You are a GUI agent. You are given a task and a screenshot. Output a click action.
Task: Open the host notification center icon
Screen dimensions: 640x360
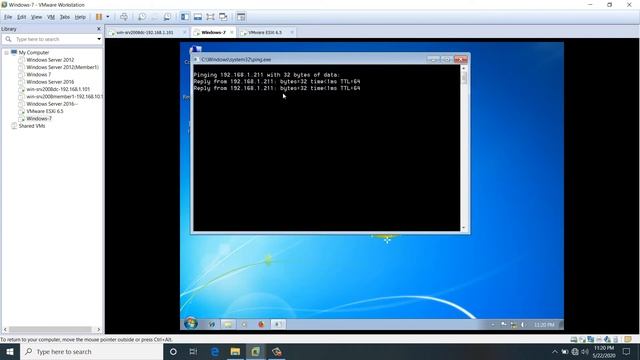(x=627, y=351)
